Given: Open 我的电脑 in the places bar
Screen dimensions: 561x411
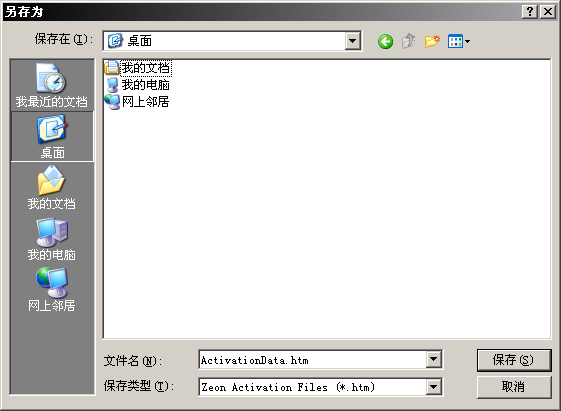Looking at the screenshot, I should click(52, 239).
